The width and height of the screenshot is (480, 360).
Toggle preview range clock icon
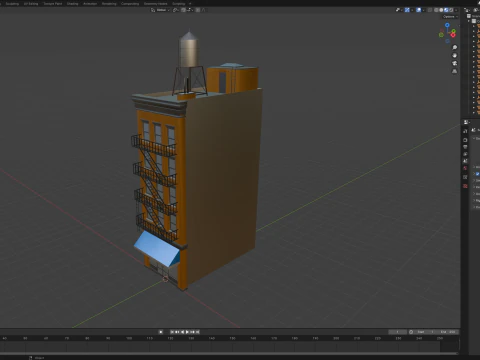(x=411, y=332)
